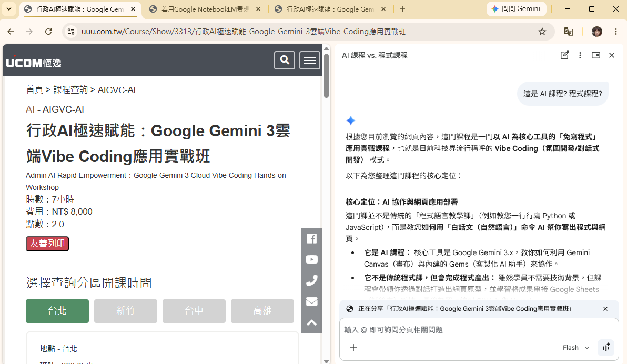Reload the current page
This screenshot has width=627, height=364.
coord(48,32)
